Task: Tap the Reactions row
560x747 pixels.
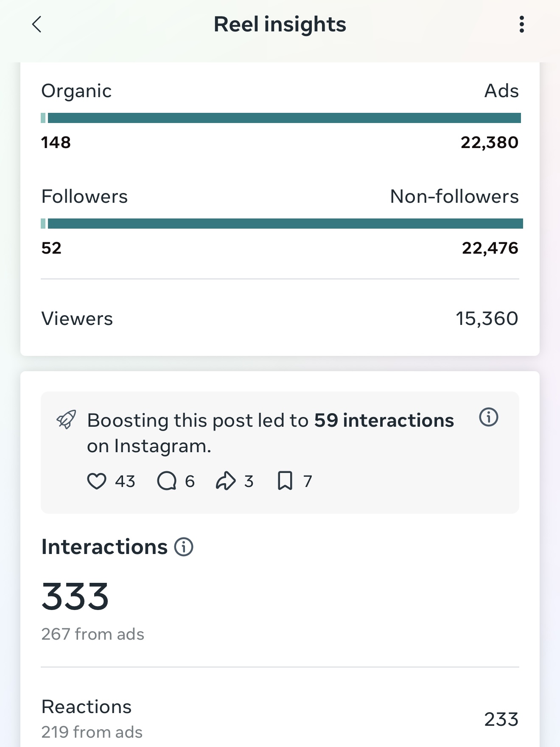Action: point(280,719)
